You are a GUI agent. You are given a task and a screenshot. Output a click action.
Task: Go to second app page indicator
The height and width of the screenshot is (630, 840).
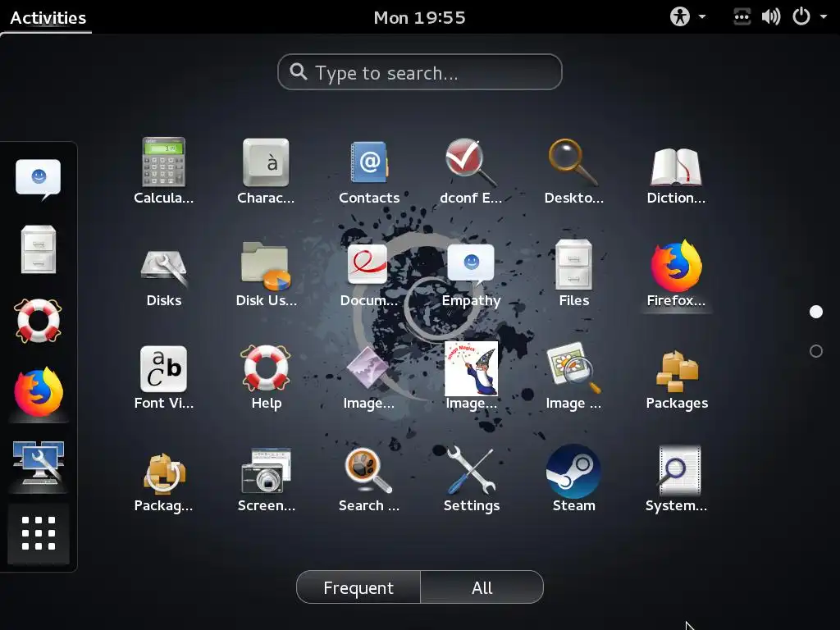[816, 351]
